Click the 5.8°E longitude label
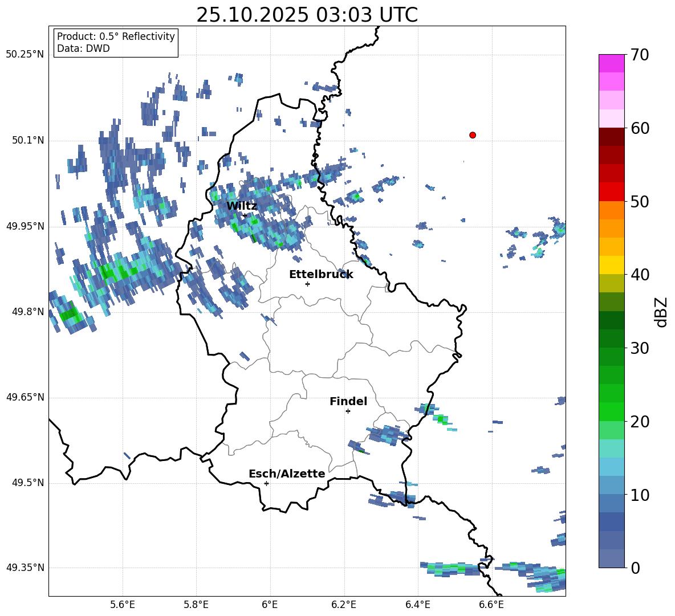The image size is (675, 616). coord(196,605)
